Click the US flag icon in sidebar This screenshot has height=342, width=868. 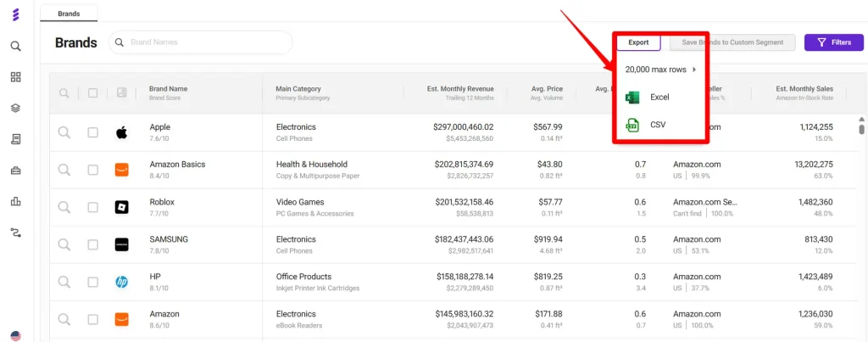[15, 336]
